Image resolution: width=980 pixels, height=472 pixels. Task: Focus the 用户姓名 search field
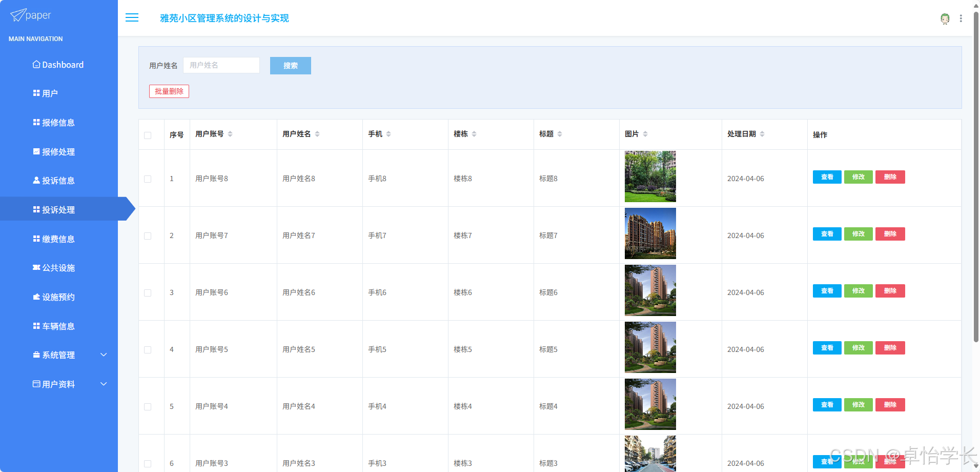[x=221, y=65]
